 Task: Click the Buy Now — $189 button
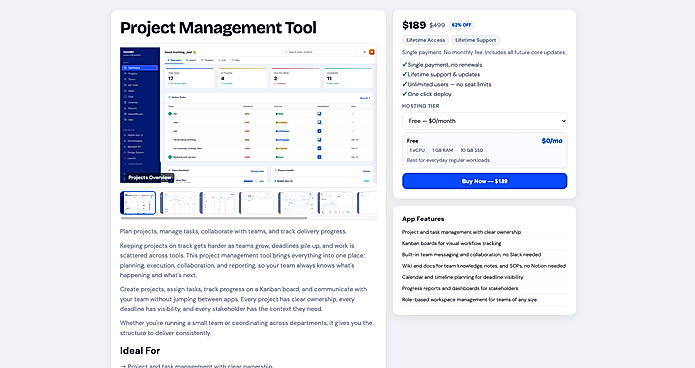coord(484,181)
